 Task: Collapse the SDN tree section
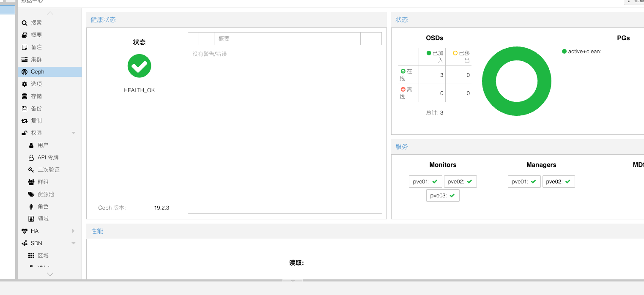[x=73, y=243]
